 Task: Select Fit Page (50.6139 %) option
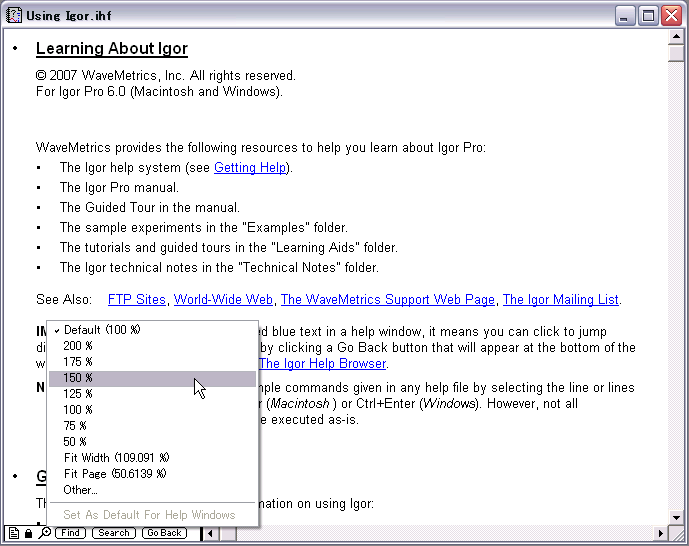click(x=152, y=474)
